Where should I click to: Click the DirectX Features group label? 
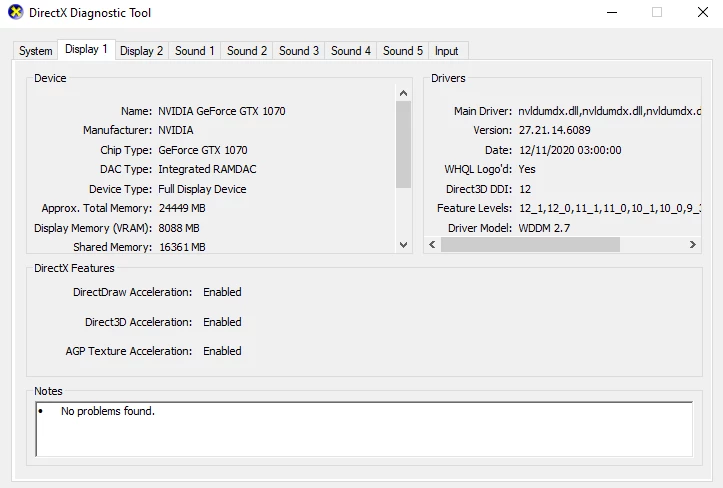click(x=74, y=268)
